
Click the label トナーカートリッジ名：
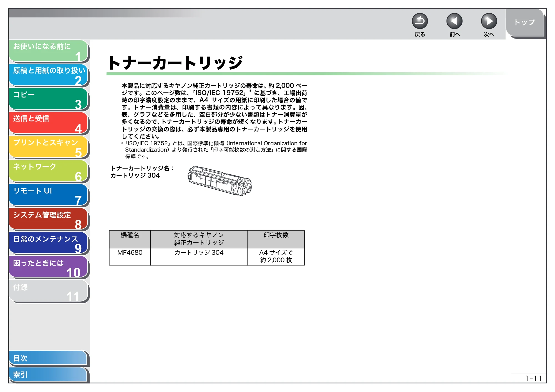tap(142, 168)
